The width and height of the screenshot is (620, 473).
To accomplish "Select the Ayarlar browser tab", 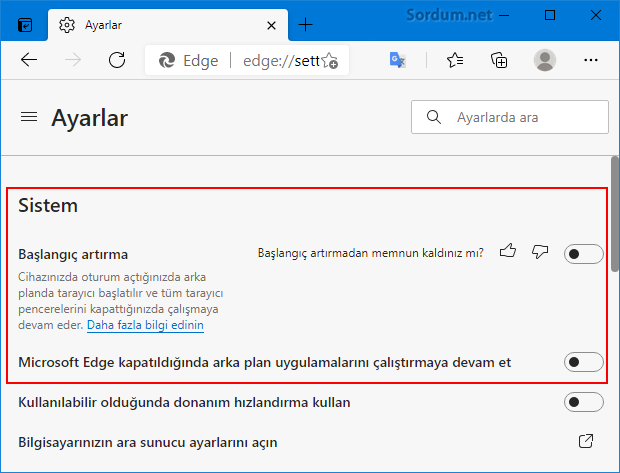I will (x=168, y=25).
